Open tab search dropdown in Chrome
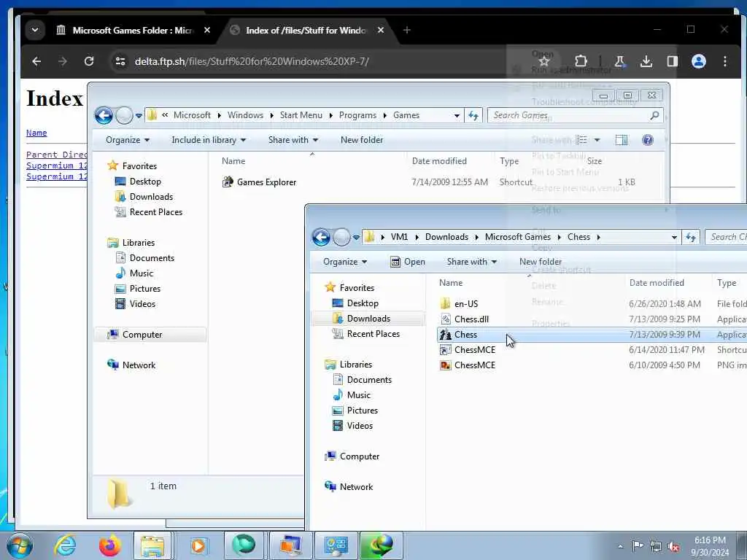Image resolution: width=747 pixels, height=560 pixels. 35,30
